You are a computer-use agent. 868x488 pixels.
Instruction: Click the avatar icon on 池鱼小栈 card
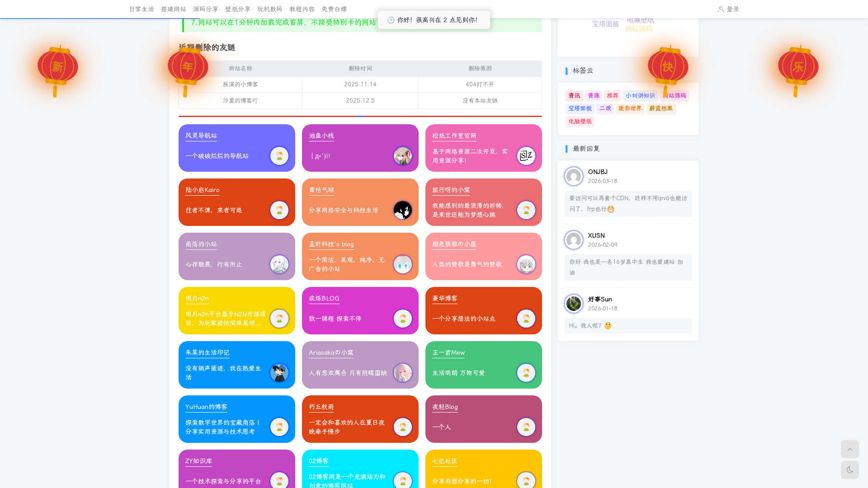402,156
